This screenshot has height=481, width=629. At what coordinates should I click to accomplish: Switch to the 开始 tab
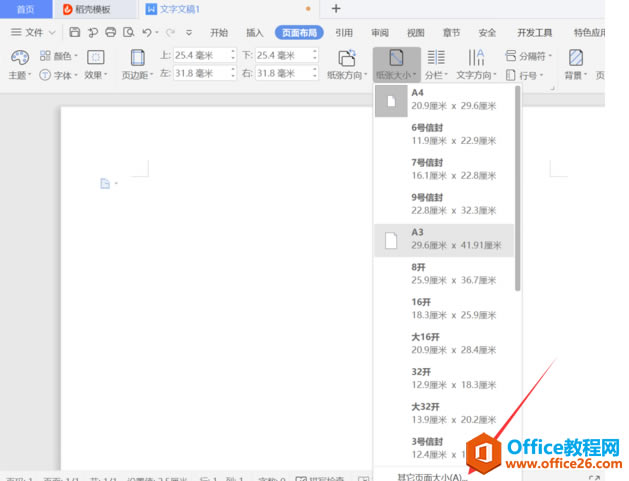tap(219, 33)
